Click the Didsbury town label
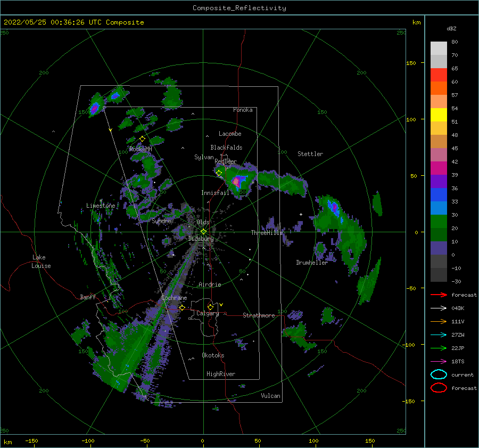The image size is (479, 448). pyautogui.click(x=201, y=239)
